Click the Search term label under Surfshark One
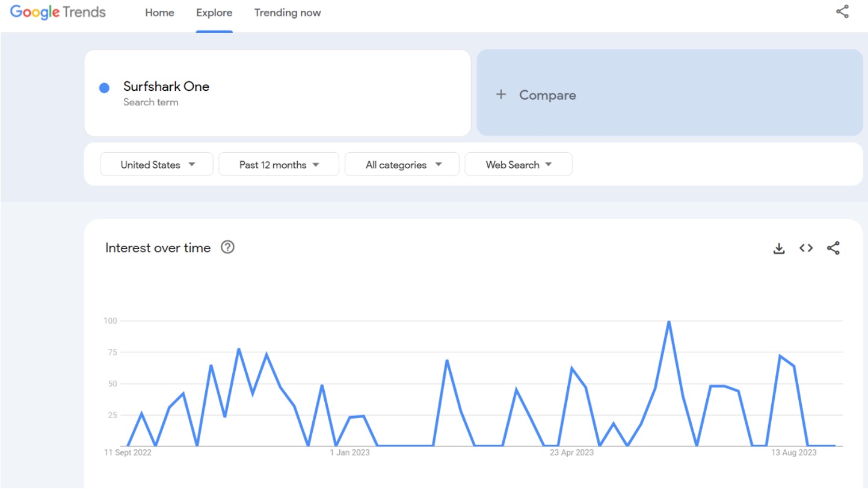The width and height of the screenshot is (868, 489). pos(151,102)
